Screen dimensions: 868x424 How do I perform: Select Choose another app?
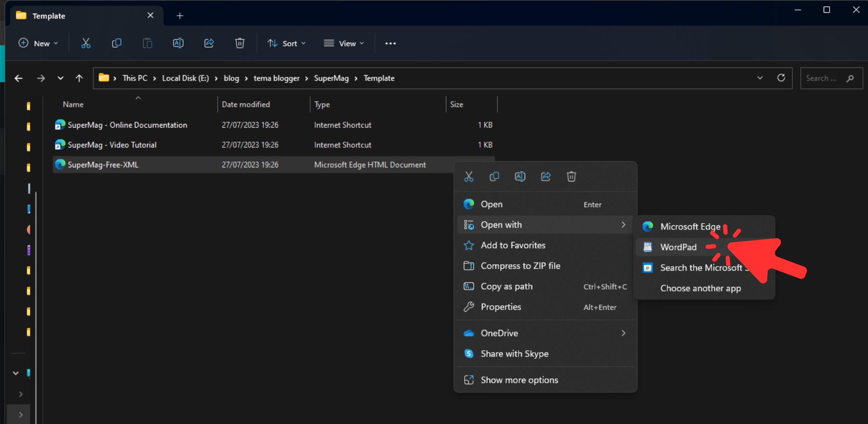(704, 288)
